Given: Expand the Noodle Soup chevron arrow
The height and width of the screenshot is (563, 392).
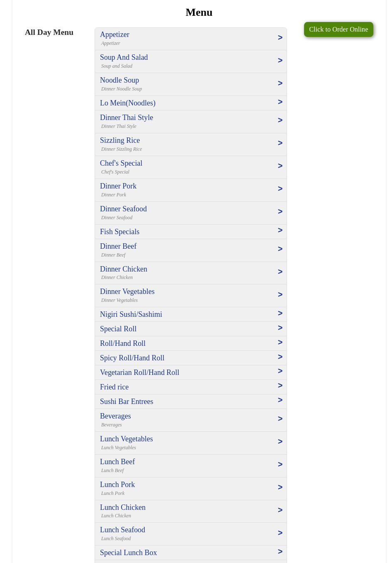Looking at the screenshot, I should 280,83.
